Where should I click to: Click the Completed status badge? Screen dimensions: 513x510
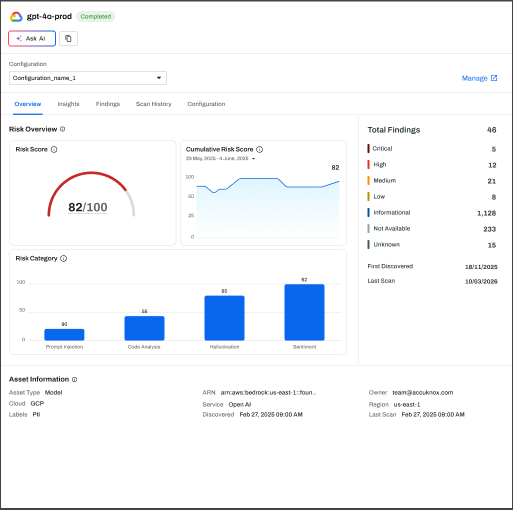pos(96,16)
